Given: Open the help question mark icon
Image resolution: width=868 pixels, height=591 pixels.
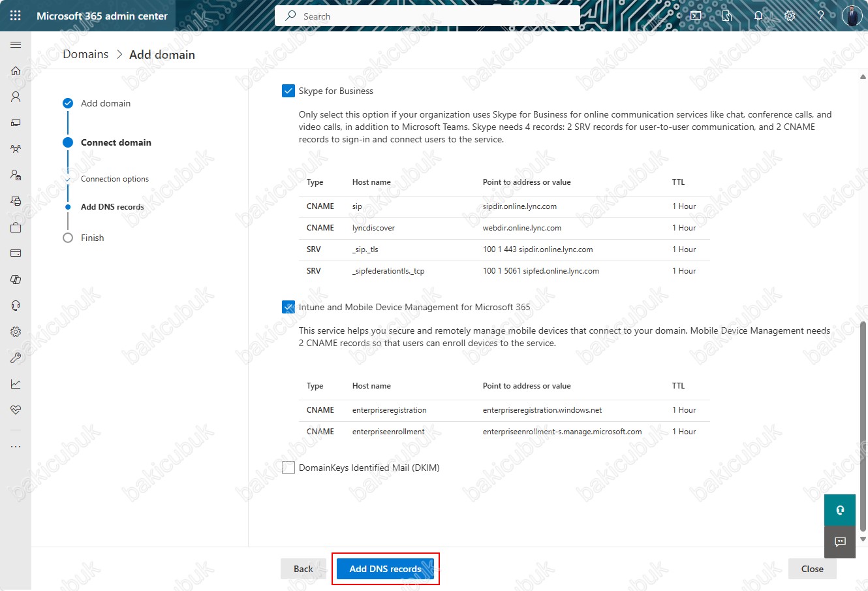Looking at the screenshot, I should tap(821, 16).
